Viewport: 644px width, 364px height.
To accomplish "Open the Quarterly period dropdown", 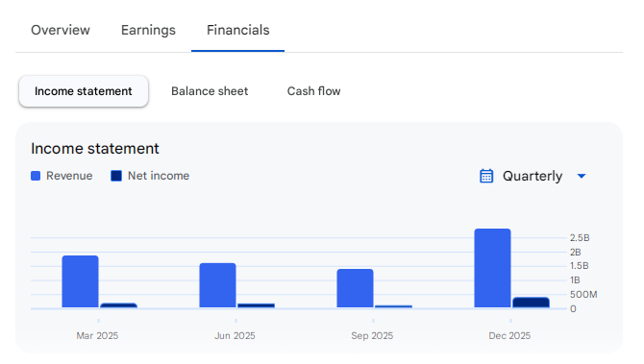I will coord(533,176).
